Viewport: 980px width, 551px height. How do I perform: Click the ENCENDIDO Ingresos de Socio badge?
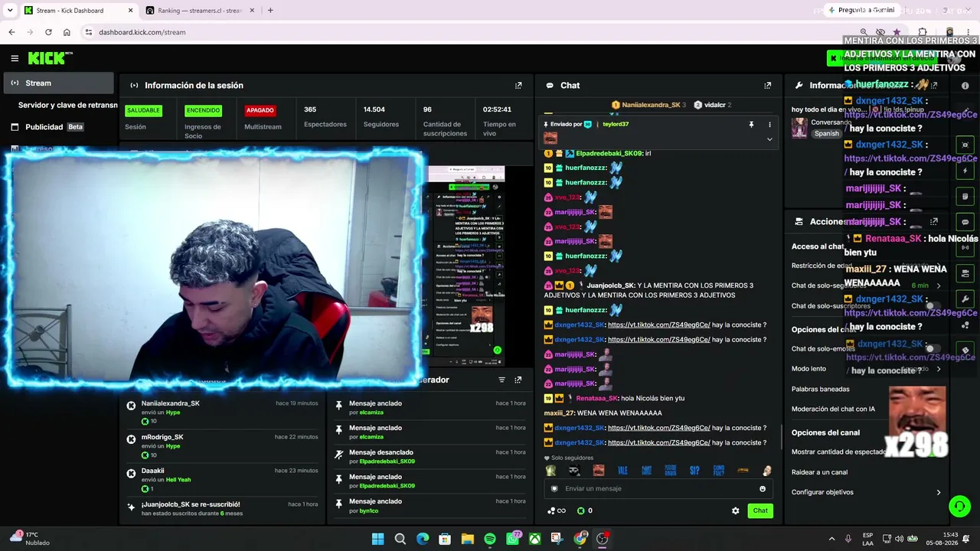(203, 110)
